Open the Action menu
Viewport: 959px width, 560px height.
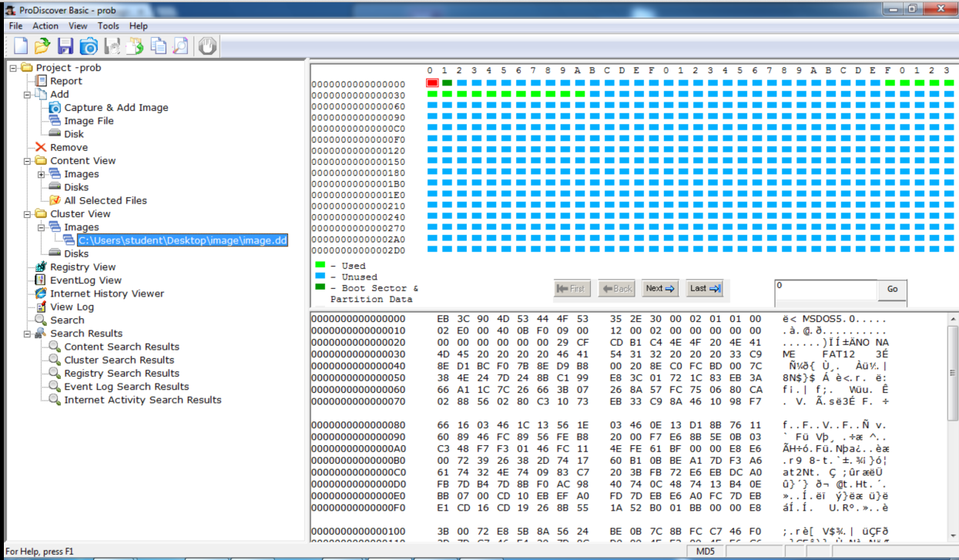point(45,25)
